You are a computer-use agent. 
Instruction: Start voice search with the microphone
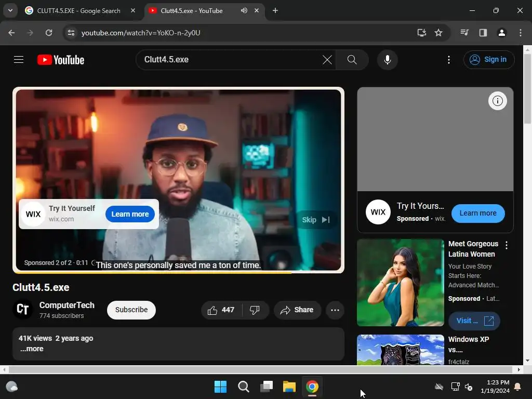pyautogui.click(x=387, y=60)
